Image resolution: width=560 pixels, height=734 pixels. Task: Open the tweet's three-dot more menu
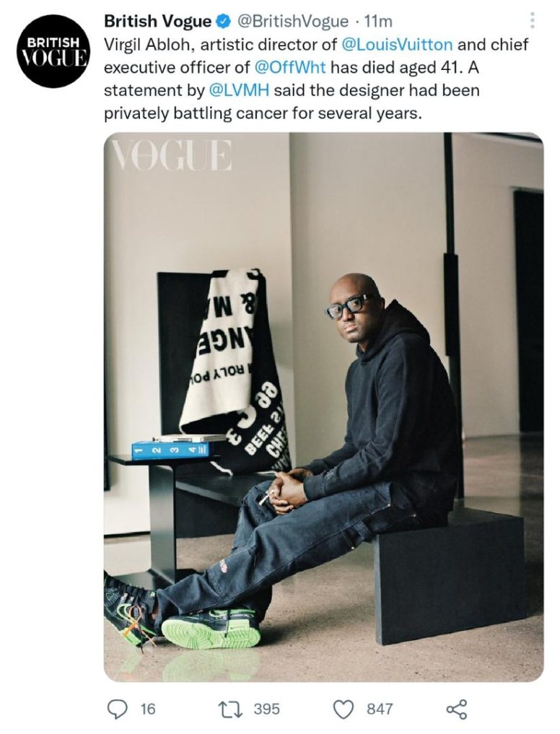click(x=532, y=21)
